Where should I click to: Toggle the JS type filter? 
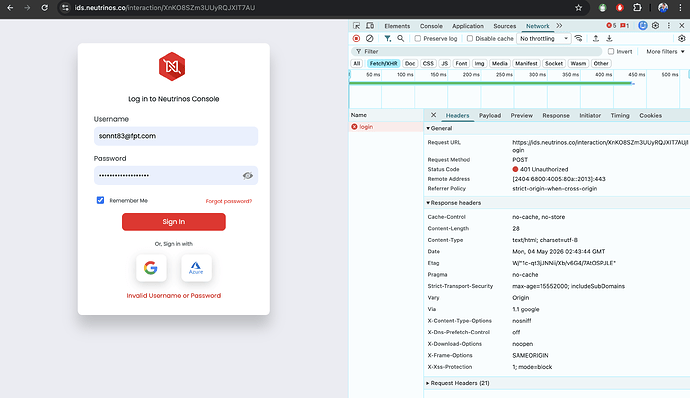pyautogui.click(x=444, y=63)
